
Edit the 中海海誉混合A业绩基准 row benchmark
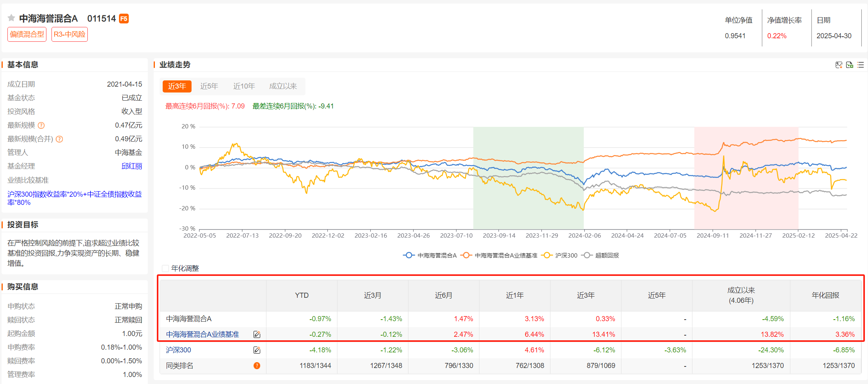point(257,334)
